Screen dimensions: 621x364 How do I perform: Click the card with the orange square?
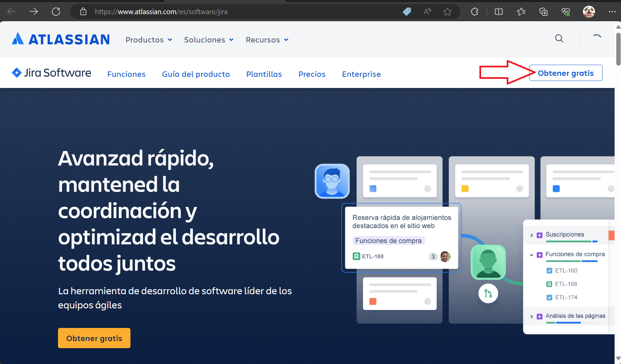click(x=400, y=294)
